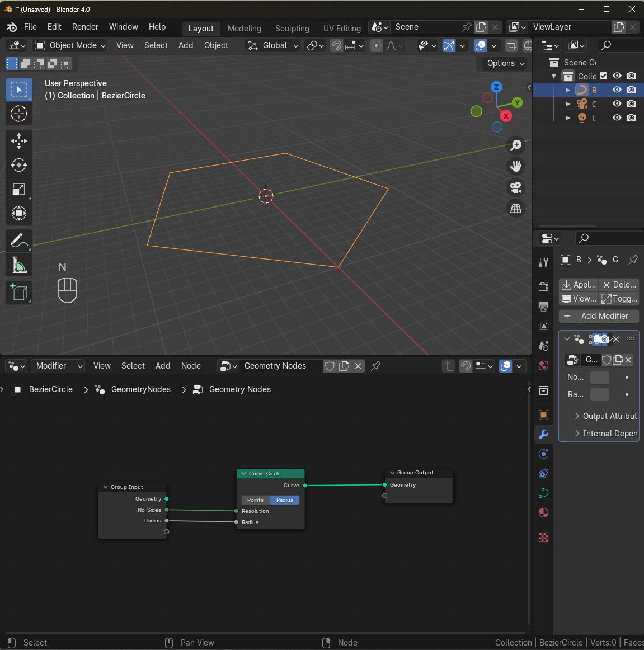Switch to orthographic/perspective grid view
Image resolution: width=644 pixels, height=650 pixels.
515,209
